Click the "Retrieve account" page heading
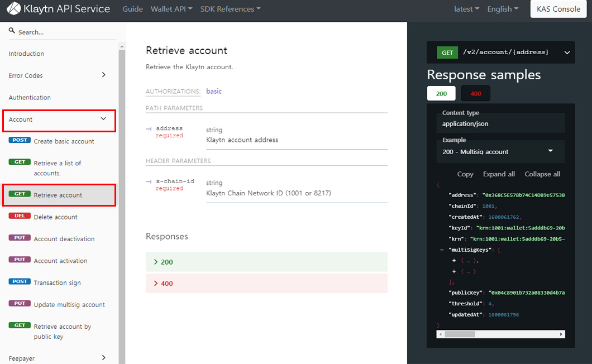 pyautogui.click(x=187, y=51)
